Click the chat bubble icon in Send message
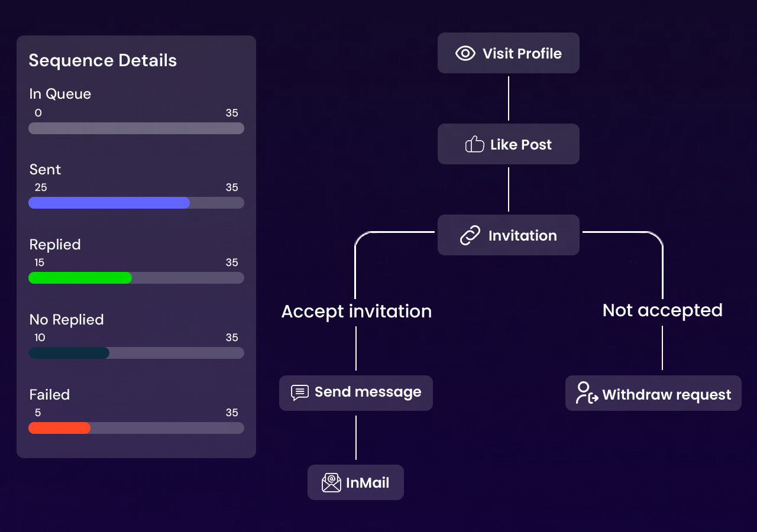 [x=300, y=392]
